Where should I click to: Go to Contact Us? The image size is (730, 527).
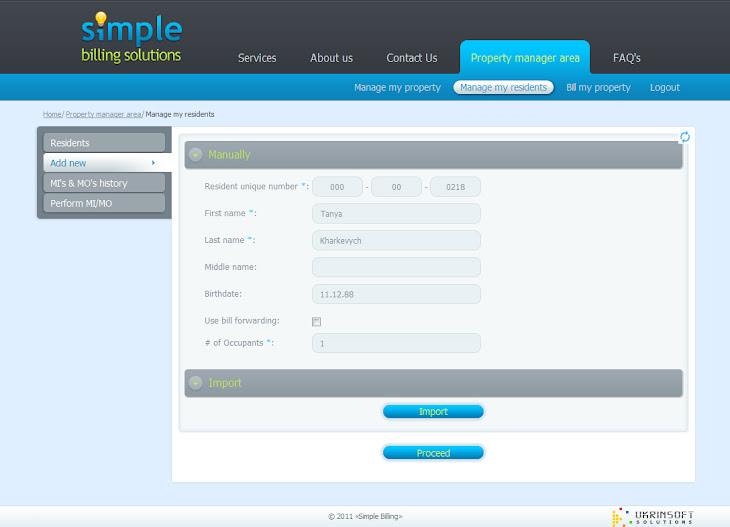(x=412, y=58)
